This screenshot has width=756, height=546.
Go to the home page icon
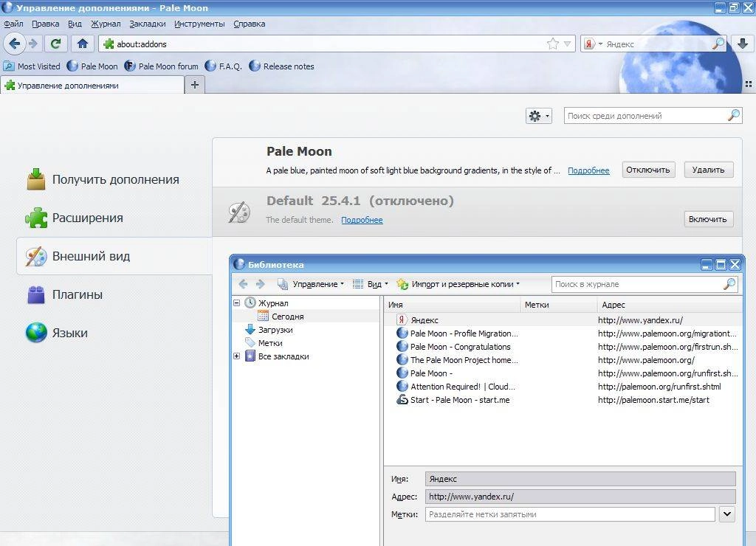pyautogui.click(x=83, y=44)
